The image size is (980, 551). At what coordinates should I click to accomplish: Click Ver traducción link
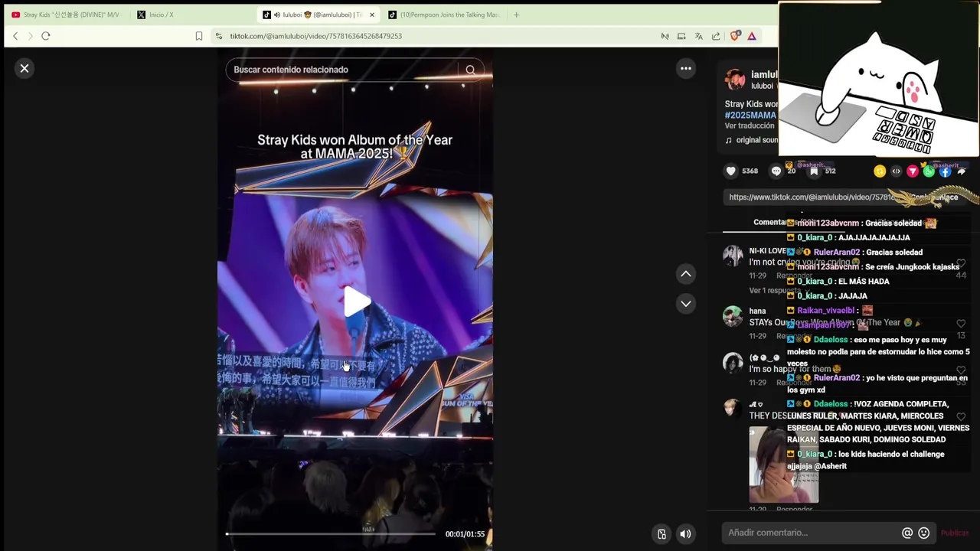[750, 126]
